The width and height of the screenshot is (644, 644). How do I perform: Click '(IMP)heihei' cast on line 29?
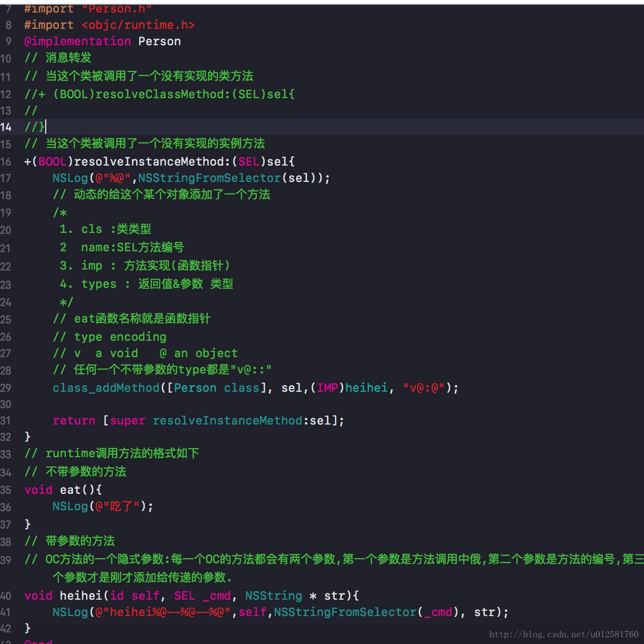[x=349, y=388]
